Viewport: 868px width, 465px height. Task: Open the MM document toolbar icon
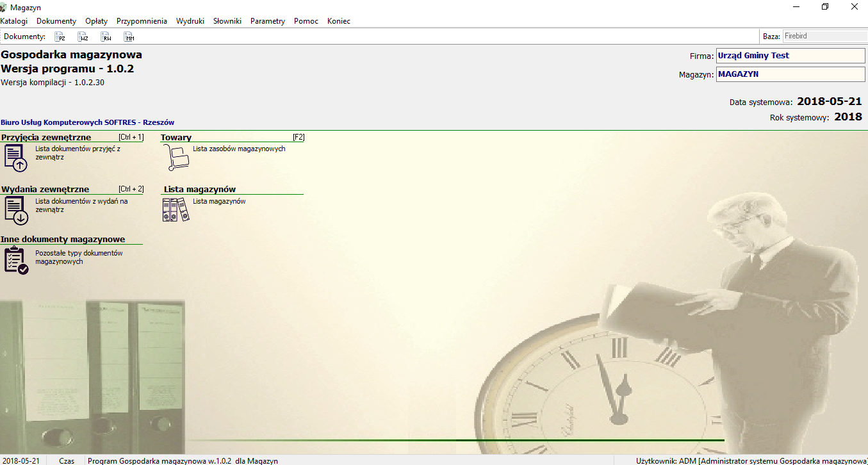tap(129, 37)
